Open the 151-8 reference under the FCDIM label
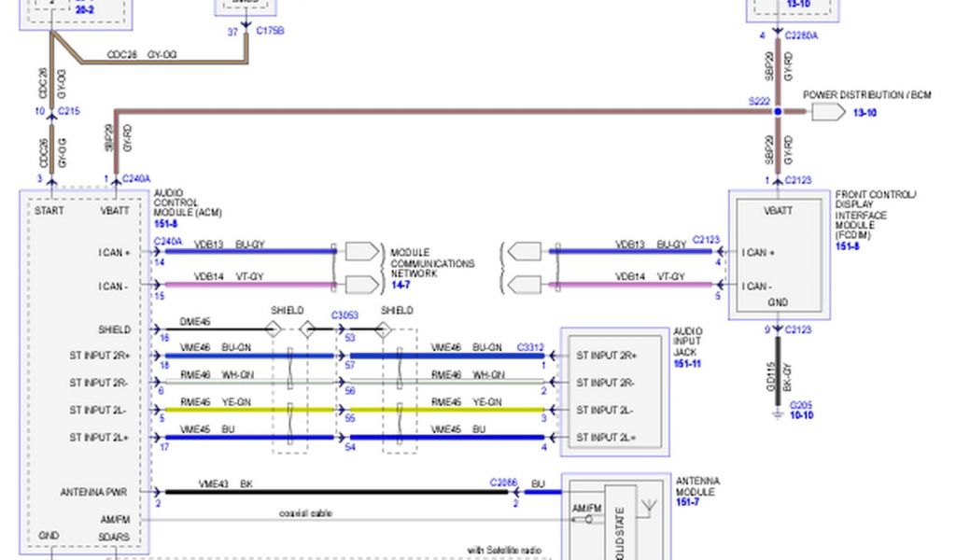 point(848,246)
